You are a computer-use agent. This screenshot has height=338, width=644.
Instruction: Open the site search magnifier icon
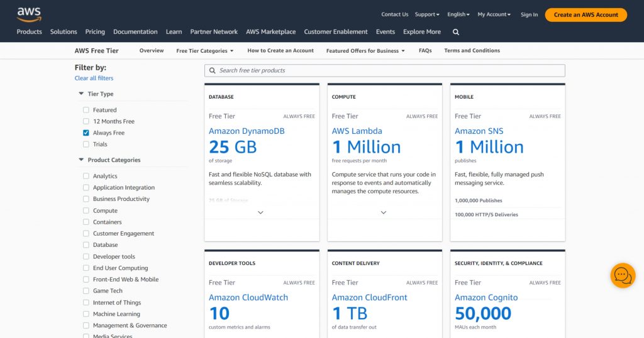[x=456, y=32]
